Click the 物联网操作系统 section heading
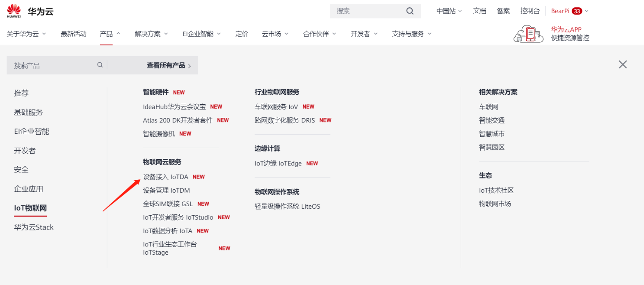 [x=277, y=192]
